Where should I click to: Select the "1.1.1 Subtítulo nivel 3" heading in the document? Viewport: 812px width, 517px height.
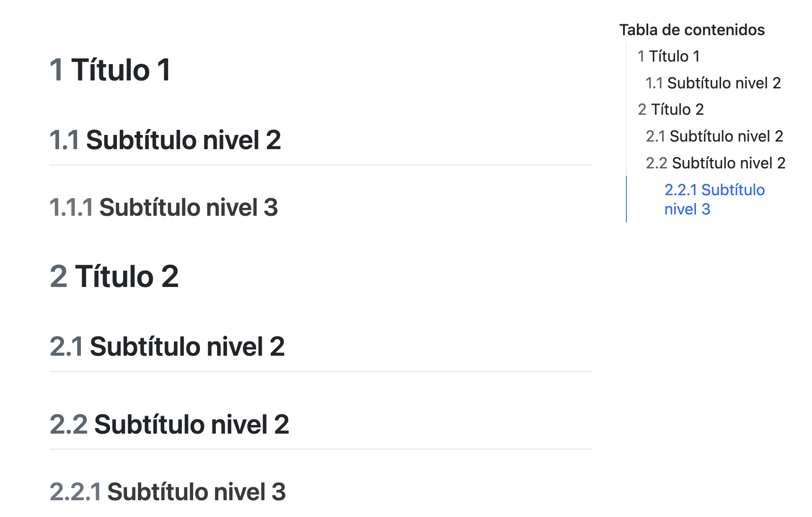(x=163, y=207)
